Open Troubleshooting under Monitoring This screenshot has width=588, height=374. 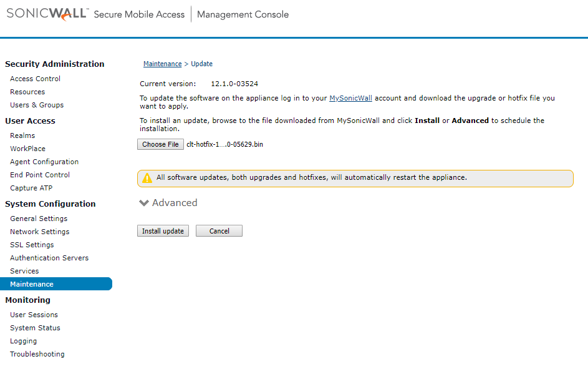tap(37, 354)
